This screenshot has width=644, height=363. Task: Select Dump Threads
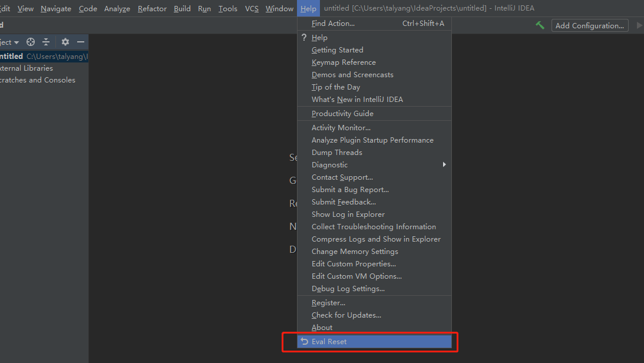click(374, 153)
